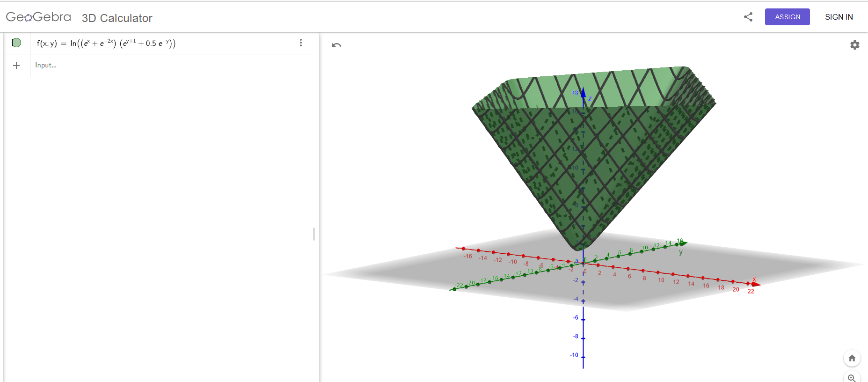The width and height of the screenshot is (868, 382).
Task: Open the 3D view settings gear
Action: (x=855, y=45)
